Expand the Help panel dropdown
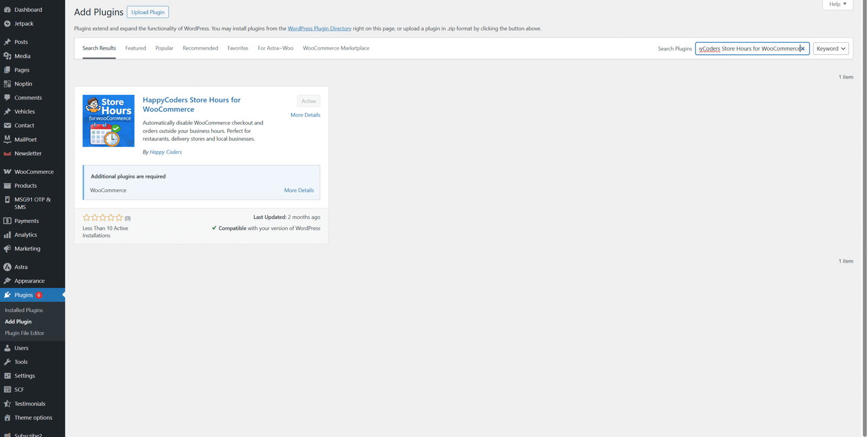The width and height of the screenshot is (868, 437). click(x=838, y=4)
